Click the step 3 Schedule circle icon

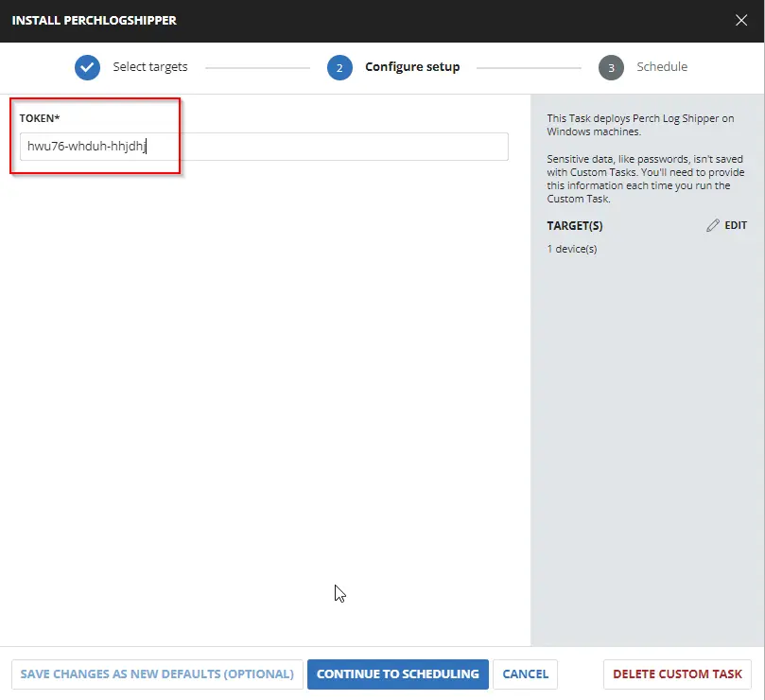(611, 67)
